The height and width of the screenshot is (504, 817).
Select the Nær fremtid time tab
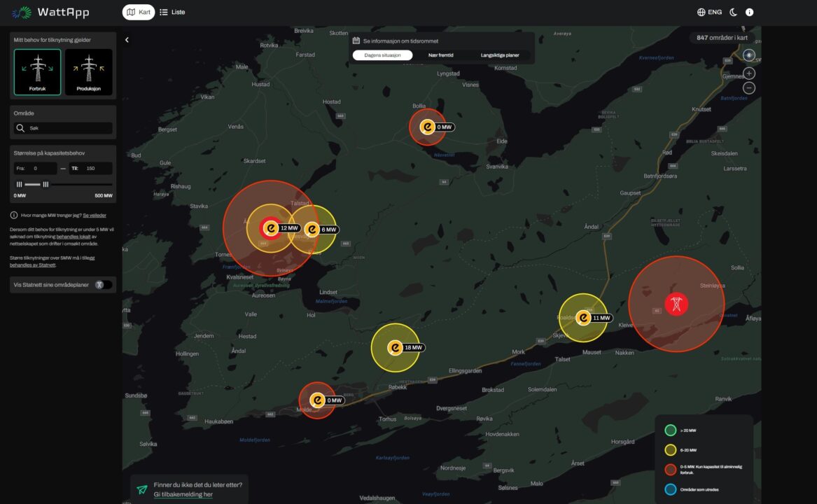point(440,54)
